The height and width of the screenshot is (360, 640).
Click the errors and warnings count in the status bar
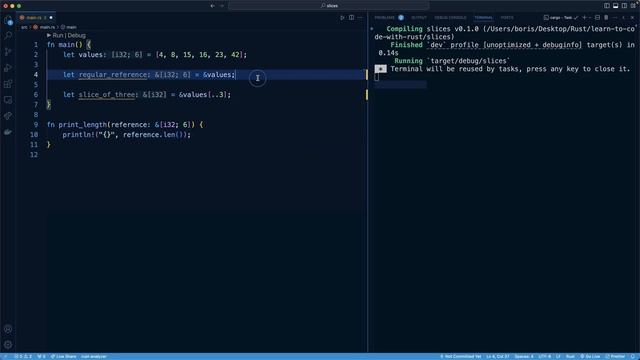coord(23,356)
